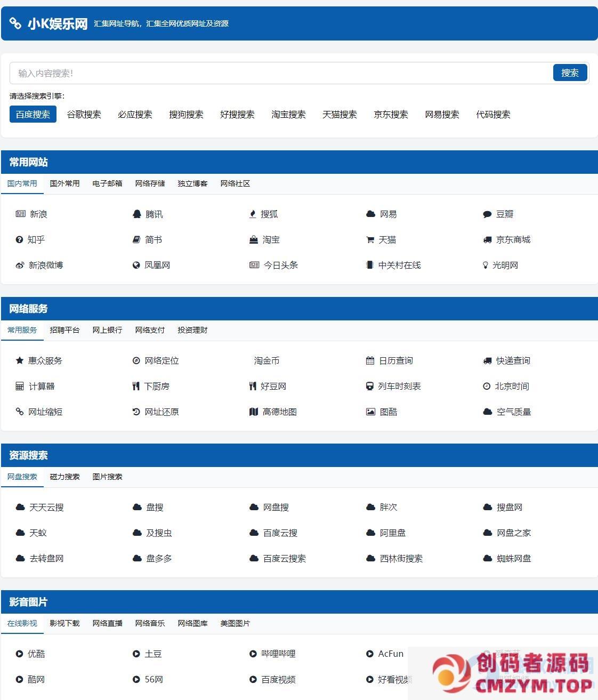The width and height of the screenshot is (598, 700).
Task: Switch to the 国外常用 tab
Action: 64,183
